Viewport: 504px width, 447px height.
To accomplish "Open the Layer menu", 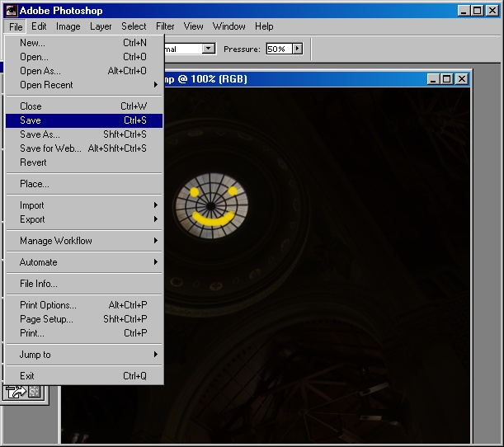I will coord(101,26).
